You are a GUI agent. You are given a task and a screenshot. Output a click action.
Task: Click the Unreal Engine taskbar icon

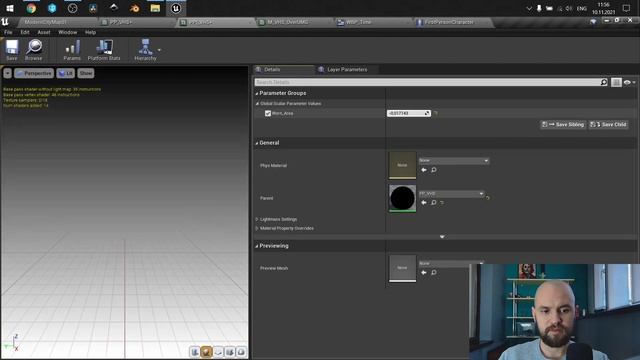click(176, 8)
